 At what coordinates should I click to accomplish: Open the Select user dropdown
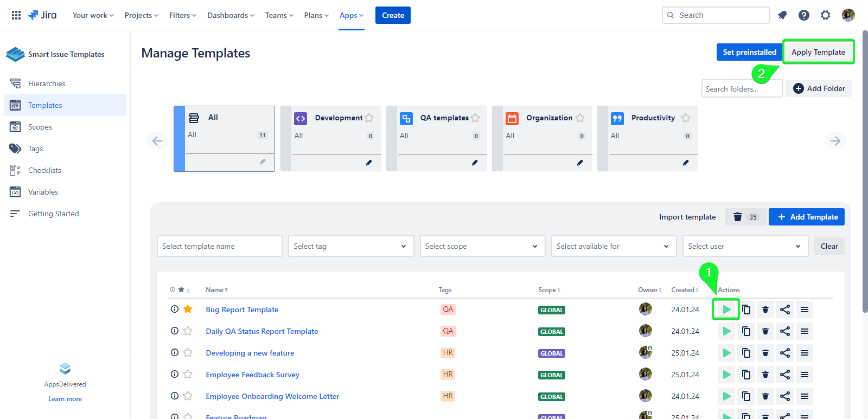click(744, 246)
